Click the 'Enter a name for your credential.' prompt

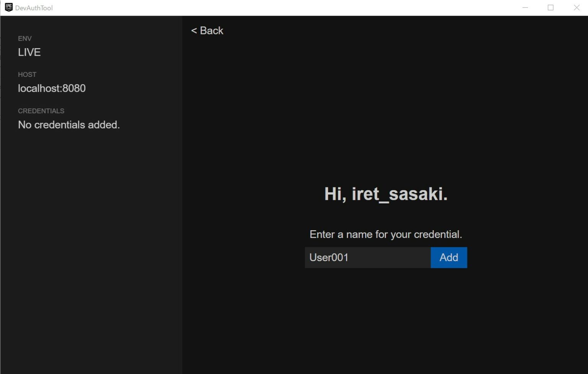[385, 234]
